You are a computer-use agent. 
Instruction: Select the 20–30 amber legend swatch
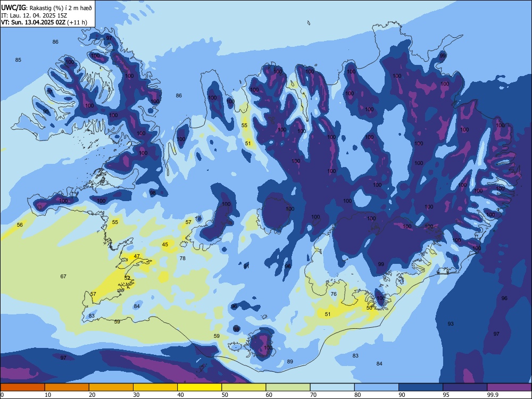[111, 387]
